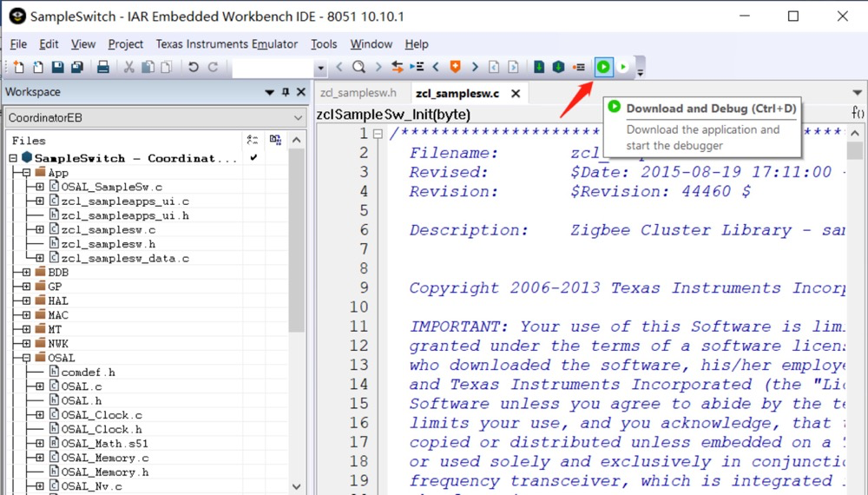Open the Edit menu

(x=49, y=44)
